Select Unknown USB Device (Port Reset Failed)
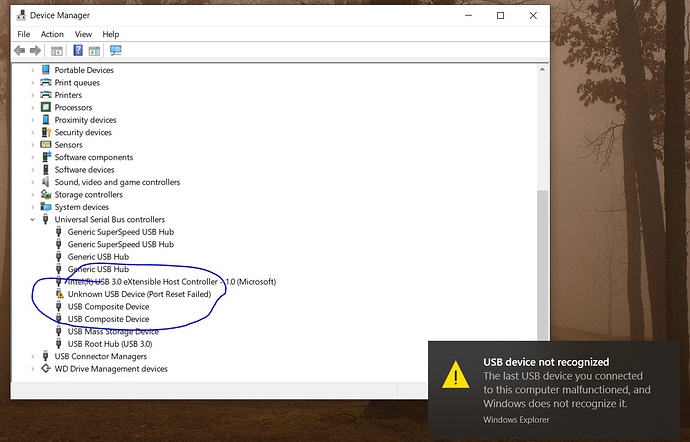Screen dimensions: 690x442 [139, 294]
